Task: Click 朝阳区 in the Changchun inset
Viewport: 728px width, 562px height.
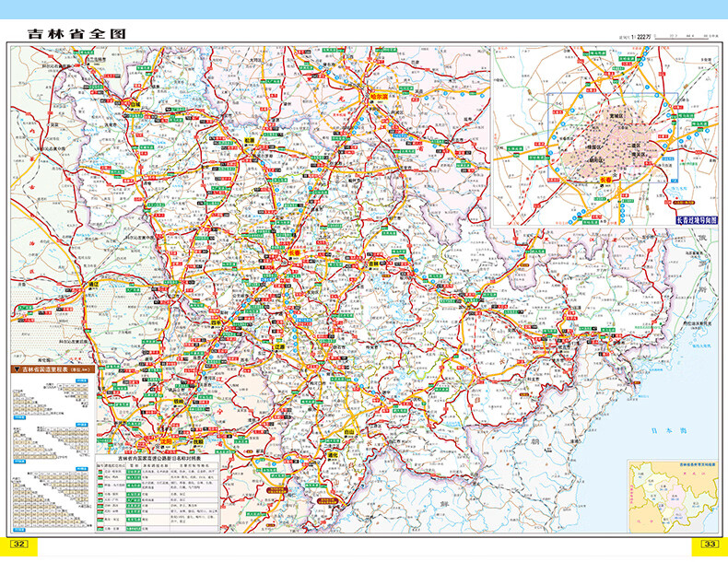Action: [597, 160]
